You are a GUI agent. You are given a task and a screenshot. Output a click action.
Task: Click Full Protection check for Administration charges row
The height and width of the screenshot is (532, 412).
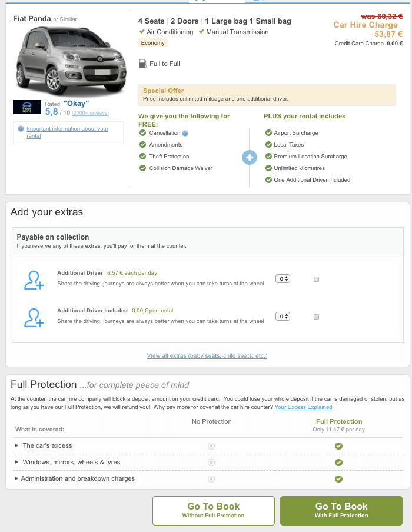click(x=338, y=479)
